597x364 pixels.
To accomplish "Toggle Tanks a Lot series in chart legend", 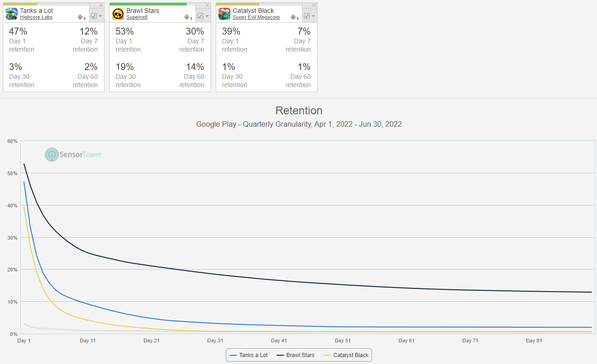I will (x=248, y=355).
